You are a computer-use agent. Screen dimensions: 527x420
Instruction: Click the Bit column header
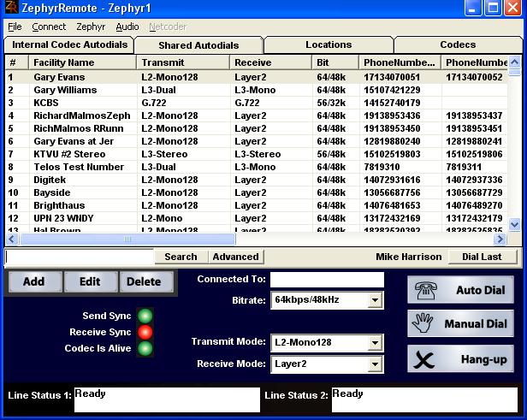(335, 62)
